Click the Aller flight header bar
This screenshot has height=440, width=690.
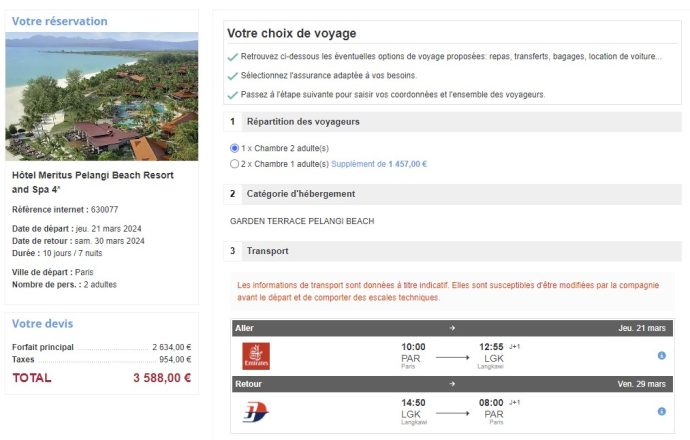[x=452, y=328]
